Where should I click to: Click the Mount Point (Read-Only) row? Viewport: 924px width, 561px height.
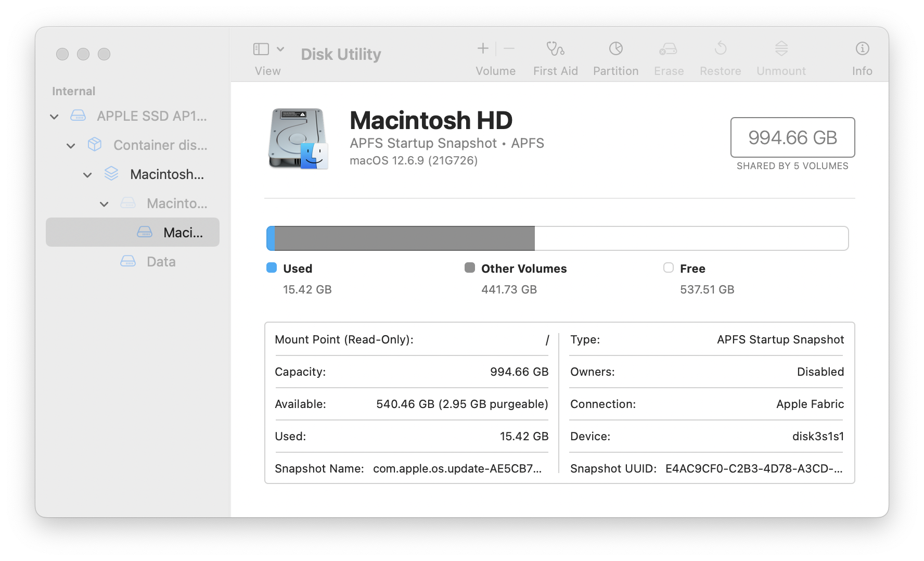pyautogui.click(x=412, y=340)
